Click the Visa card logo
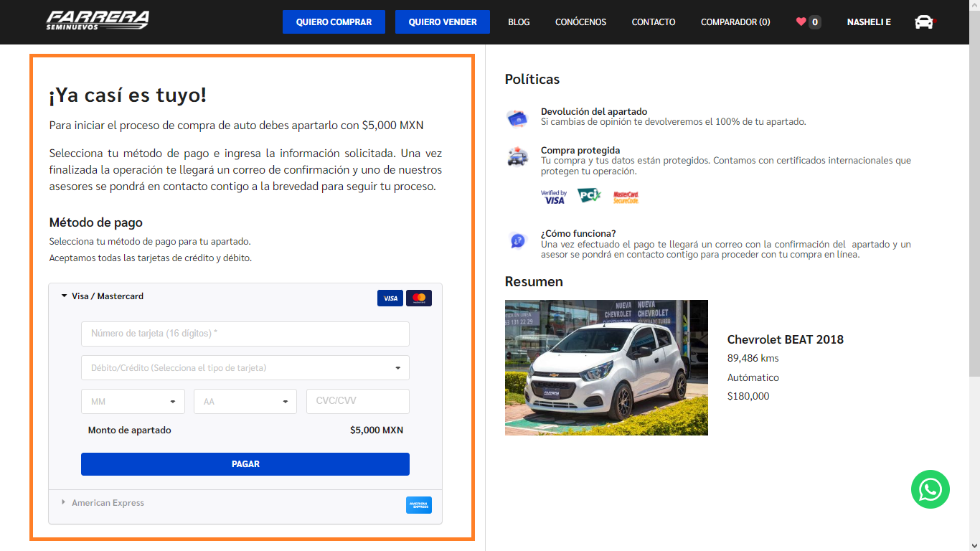Image resolution: width=980 pixels, height=551 pixels. pyautogui.click(x=390, y=298)
